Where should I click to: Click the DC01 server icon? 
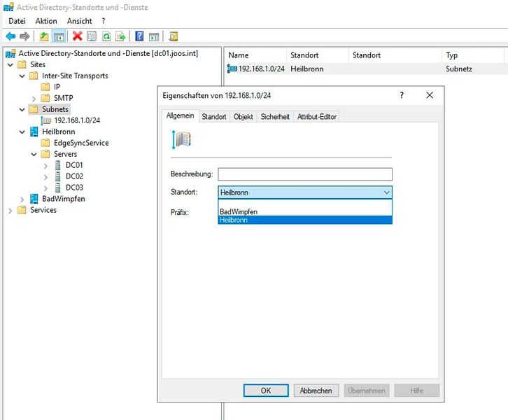pos(57,165)
